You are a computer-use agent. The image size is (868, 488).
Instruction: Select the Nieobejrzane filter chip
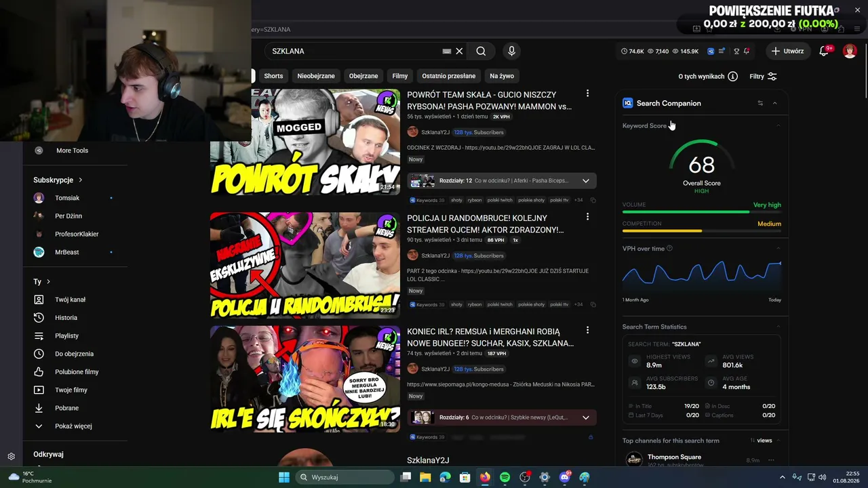click(316, 76)
